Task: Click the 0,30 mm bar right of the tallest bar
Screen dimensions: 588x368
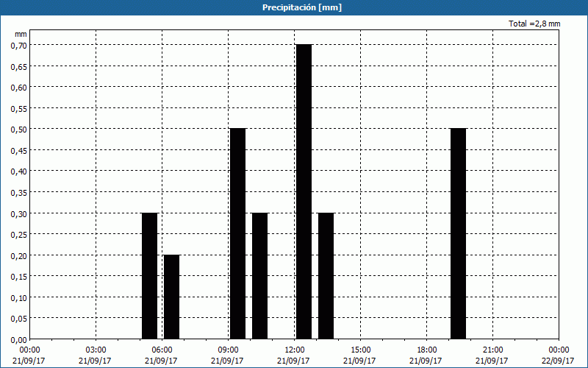Action: click(326, 276)
